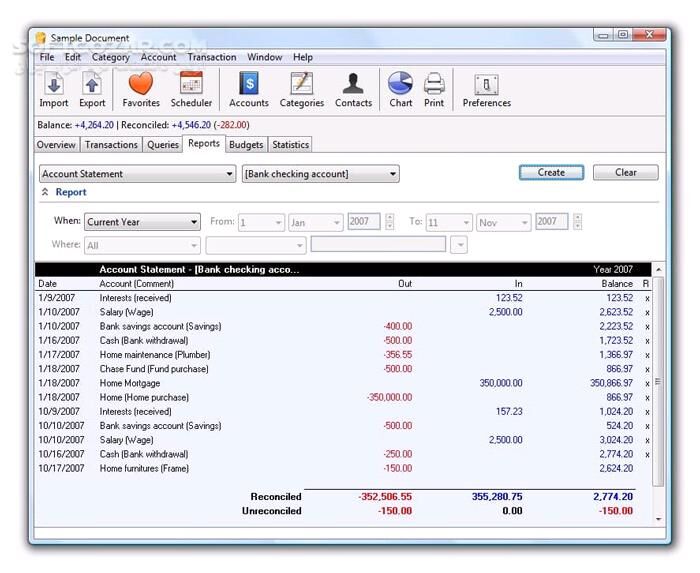
Task: Switch to the Budgets tab
Action: point(246,144)
